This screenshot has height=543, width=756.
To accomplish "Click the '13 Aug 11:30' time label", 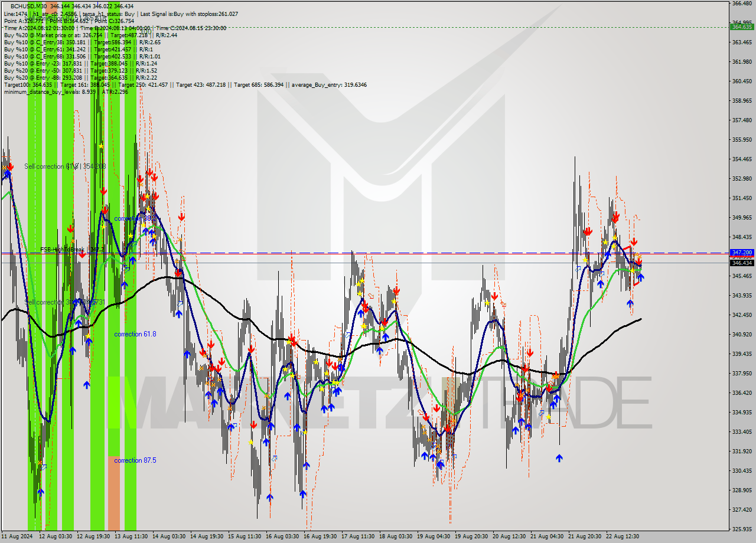I will click(131, 537).
